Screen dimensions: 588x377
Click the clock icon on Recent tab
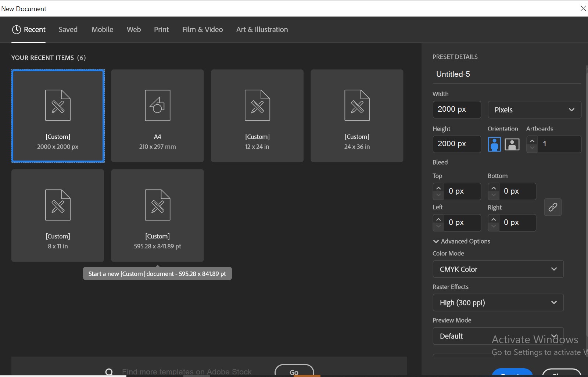pyautogui.click(x=16, y=30)
